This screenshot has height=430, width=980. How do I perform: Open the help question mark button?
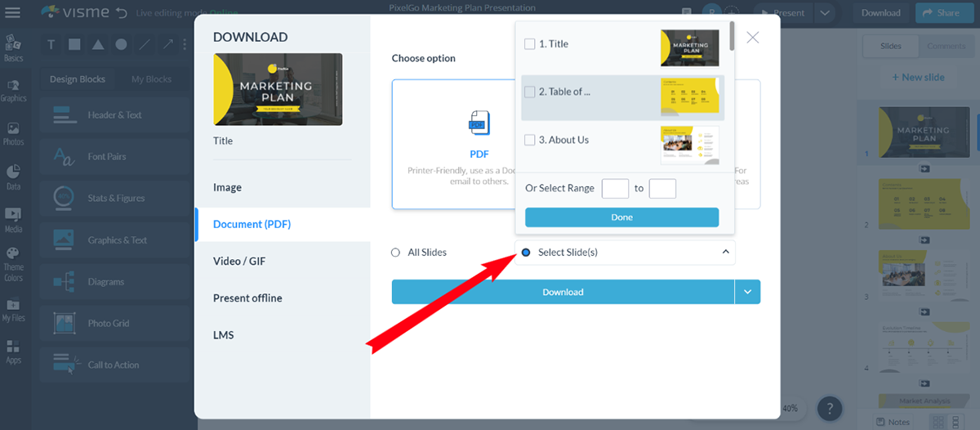coord(829,407)
